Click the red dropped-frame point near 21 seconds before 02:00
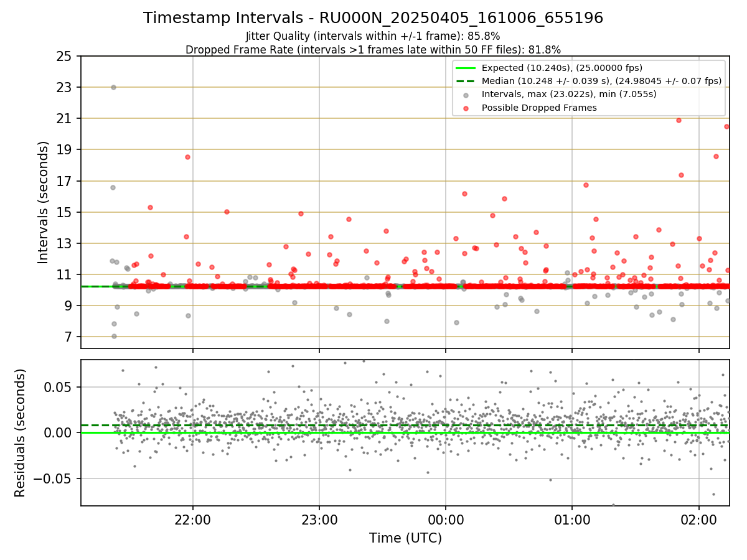This screenshot has width=747, height=560. pos(679,120)
